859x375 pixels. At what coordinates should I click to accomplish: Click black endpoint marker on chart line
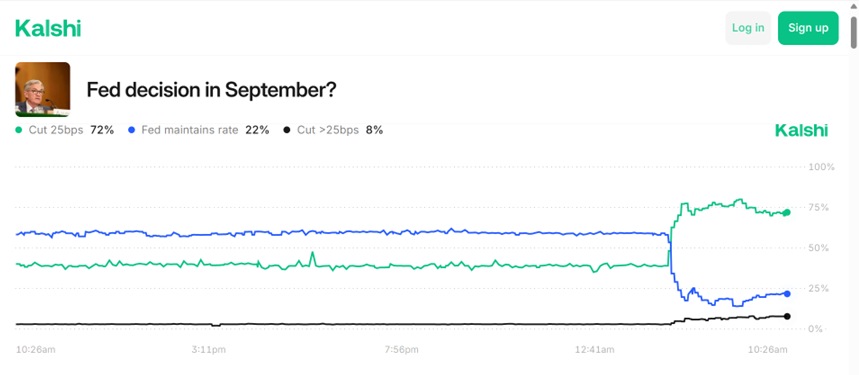[x=787, y=316]
